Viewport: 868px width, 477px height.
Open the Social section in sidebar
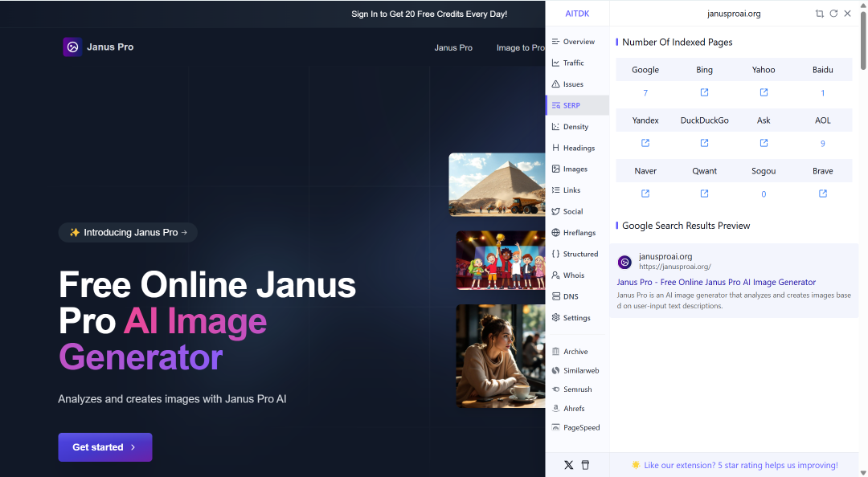coord(577,211)
